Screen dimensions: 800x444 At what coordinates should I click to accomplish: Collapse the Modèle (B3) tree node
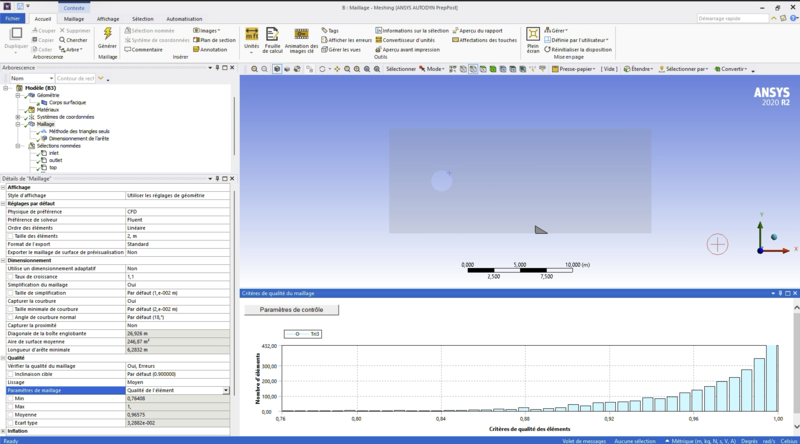(6, 88)
